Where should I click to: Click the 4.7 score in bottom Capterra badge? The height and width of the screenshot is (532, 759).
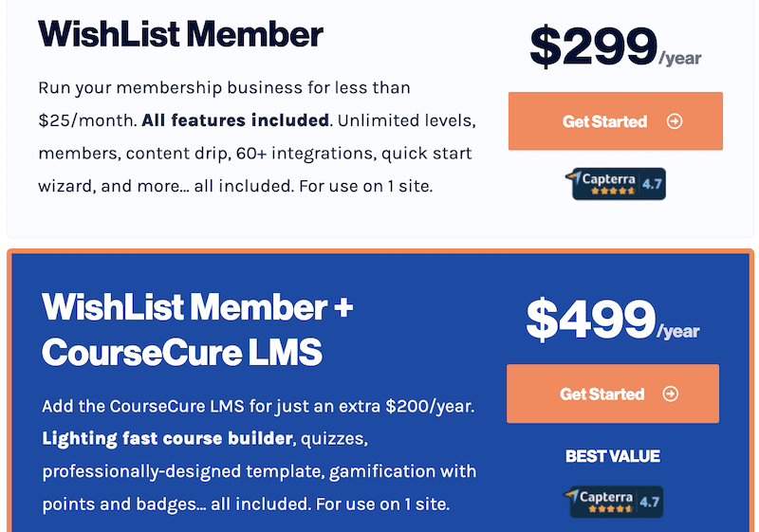click(x=649, y=502)
